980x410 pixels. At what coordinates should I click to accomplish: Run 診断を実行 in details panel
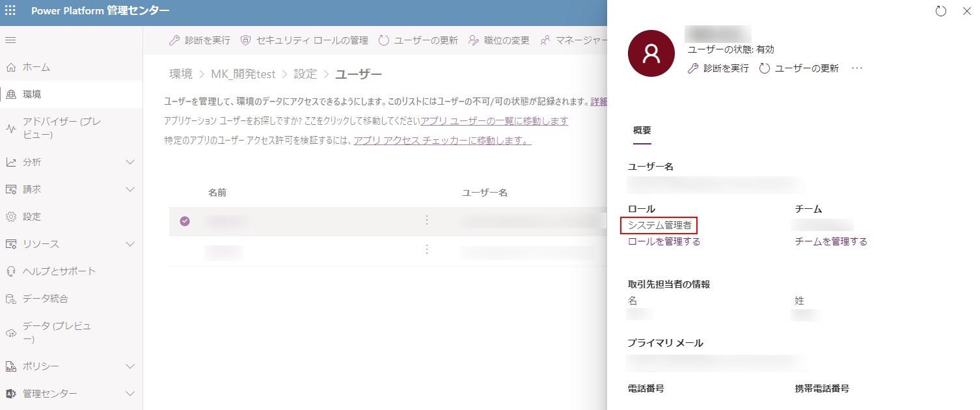(718, 68)
